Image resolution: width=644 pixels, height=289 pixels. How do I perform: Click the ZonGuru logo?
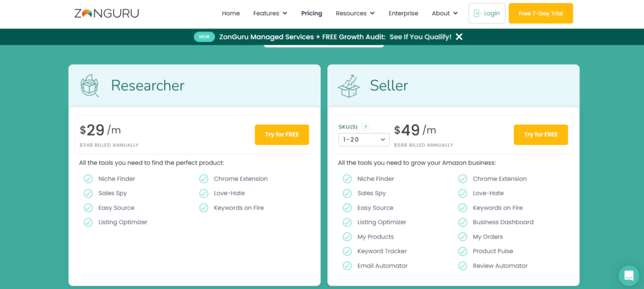tap(106, 13)
